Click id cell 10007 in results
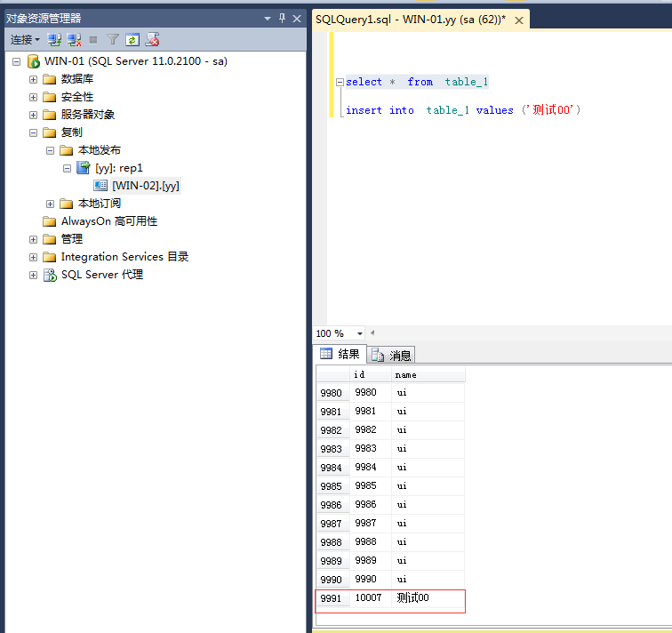The image size is (672, 633). (371, 597)
